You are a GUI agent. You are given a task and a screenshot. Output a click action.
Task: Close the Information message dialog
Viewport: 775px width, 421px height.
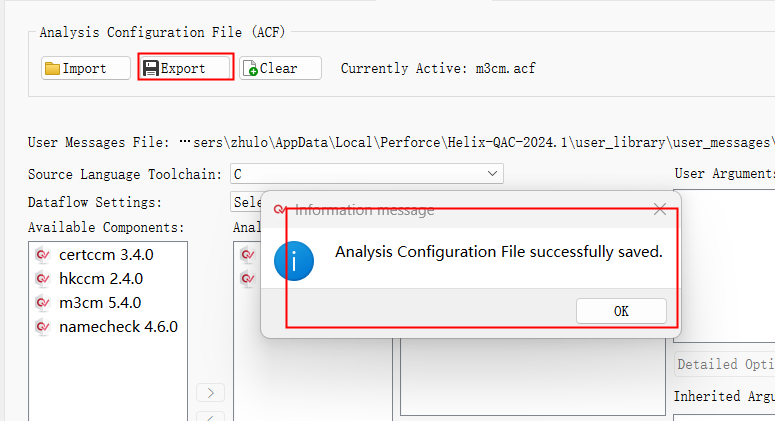[659, 210]
